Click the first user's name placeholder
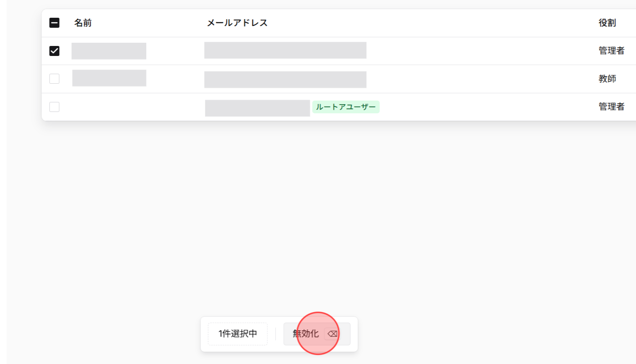The height and width of the screenshot is (364, 636). [x=108, y=51]
